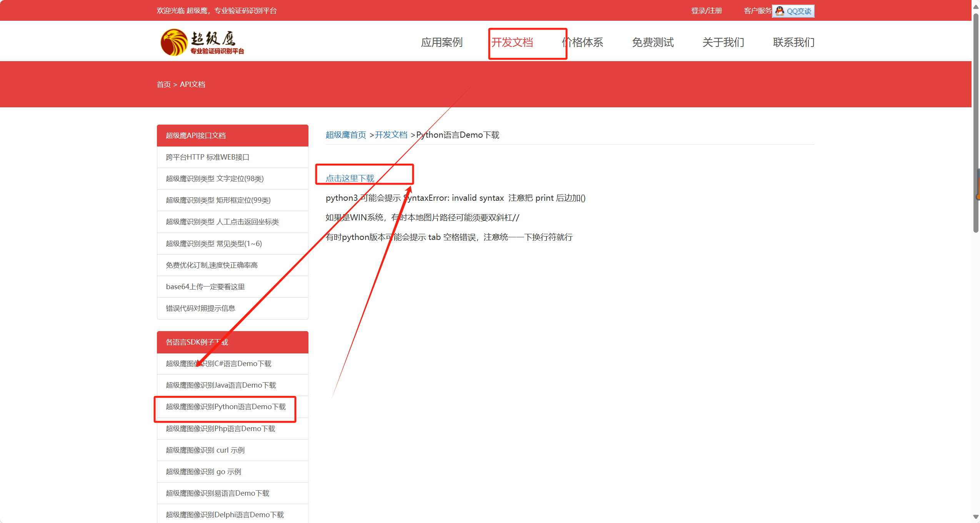Open 跨平台HTTP 标准WEB接口 doc
The image size is (980, 523).
(233, 157)
